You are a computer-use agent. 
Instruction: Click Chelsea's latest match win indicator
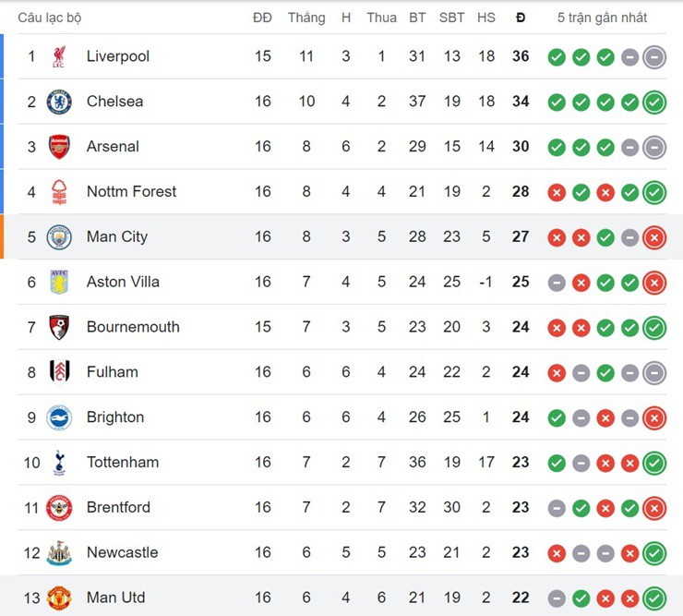pyautogui.click(x=654, y=102)
